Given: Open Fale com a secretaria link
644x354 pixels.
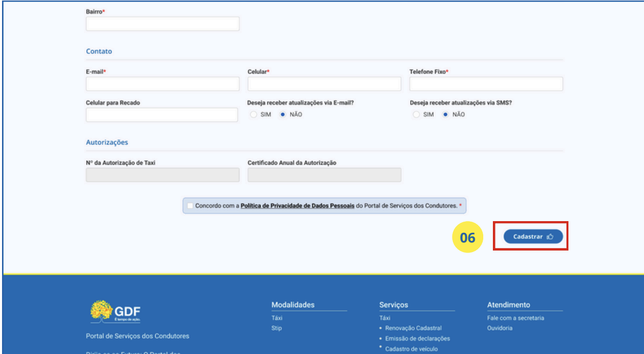Looking at the screenshot, I should pos(515,318).
